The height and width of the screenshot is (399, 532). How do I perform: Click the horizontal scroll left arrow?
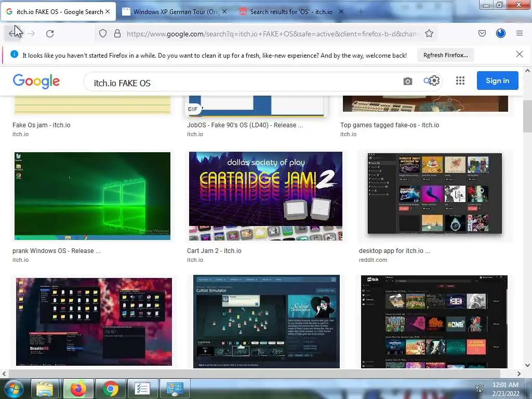point(4,374)
